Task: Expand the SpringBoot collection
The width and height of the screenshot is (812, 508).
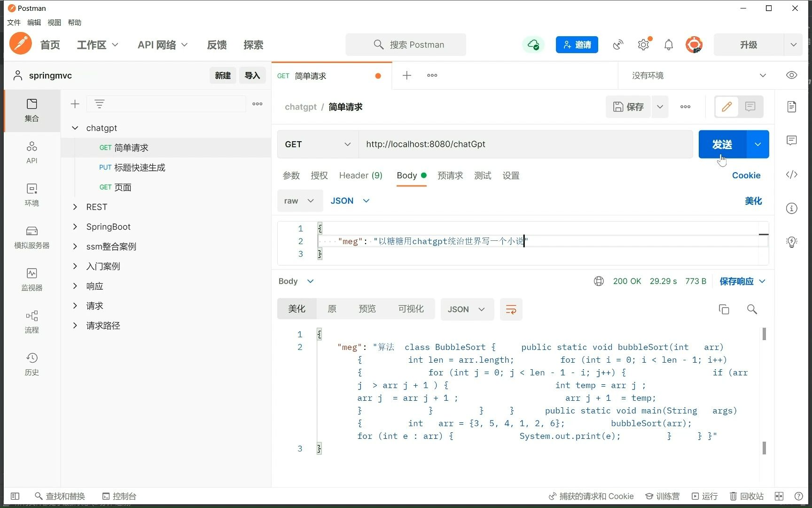Action: (x=75, y=227)
